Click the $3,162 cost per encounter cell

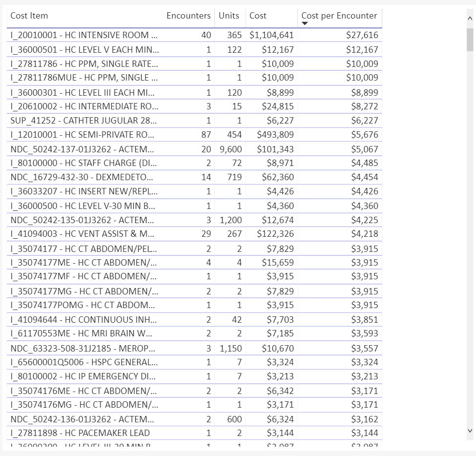click(x=365, y=419)
